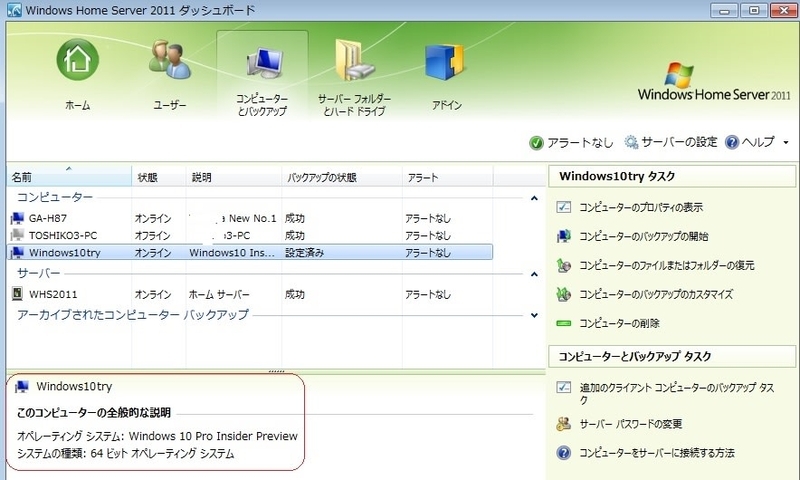Click コンピューターをサーバーに接続する方法 help icon
The height and width of the screenshot is (480, 800).
(563, 452)
